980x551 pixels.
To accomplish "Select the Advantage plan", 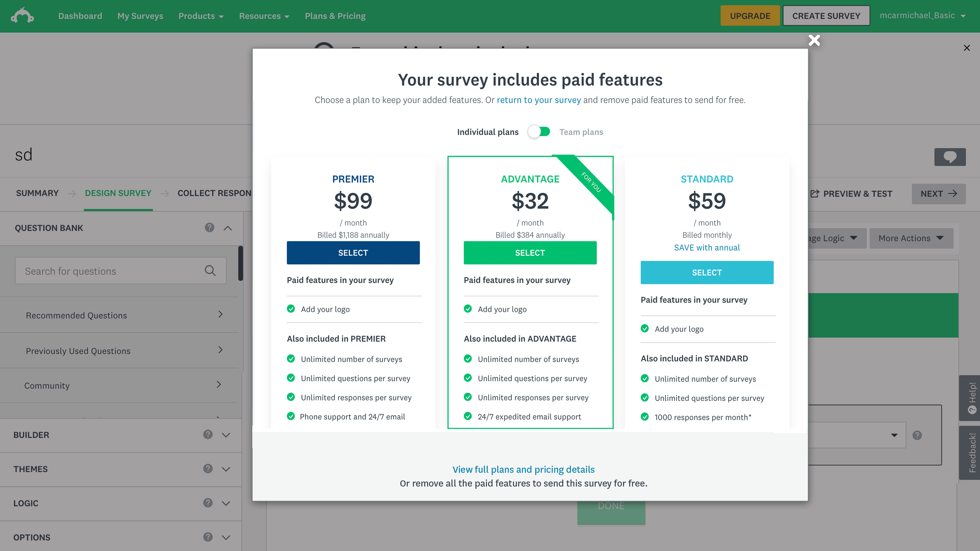I will point(530,252).
